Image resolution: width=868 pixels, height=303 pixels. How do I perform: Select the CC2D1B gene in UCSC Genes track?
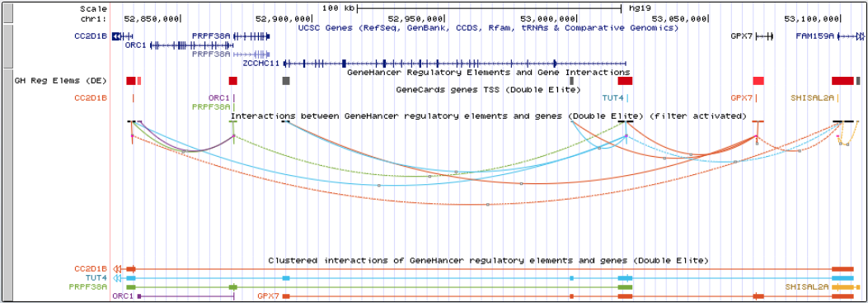tap(91, 36)
